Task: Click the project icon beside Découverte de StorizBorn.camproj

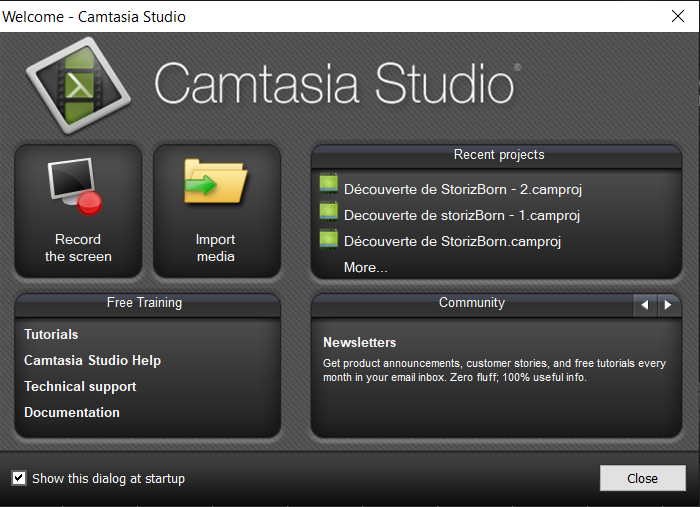Action: point(329,239)
